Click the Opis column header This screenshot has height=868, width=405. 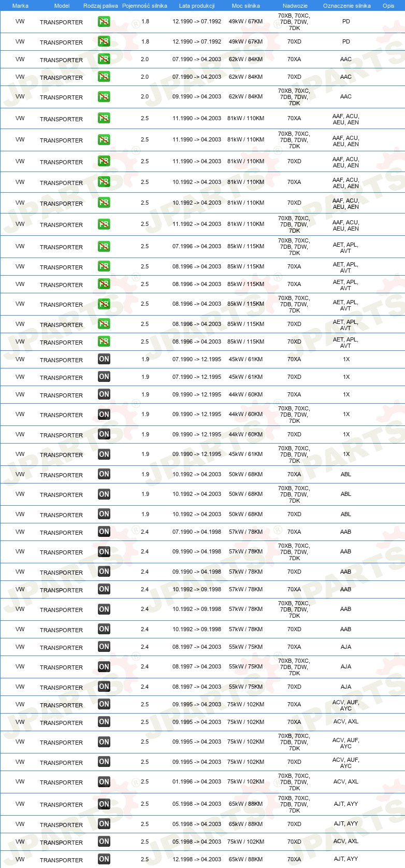click(388, 6)
